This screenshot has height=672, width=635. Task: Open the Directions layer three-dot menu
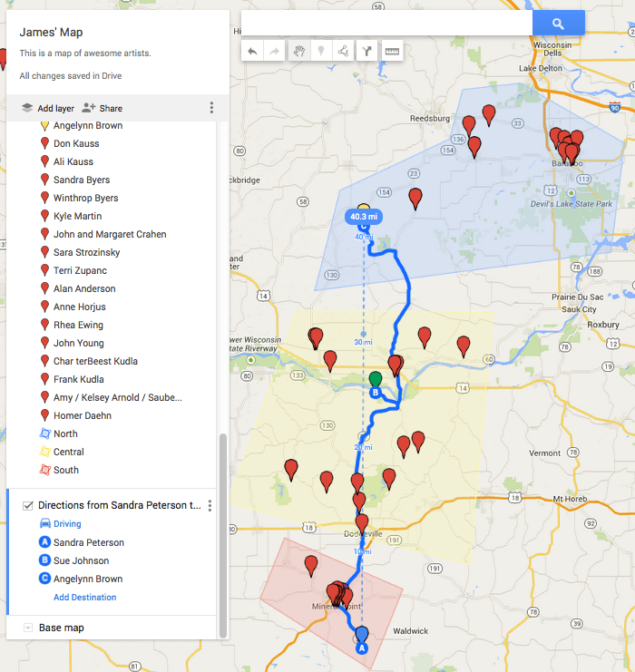tap(210, 506)
